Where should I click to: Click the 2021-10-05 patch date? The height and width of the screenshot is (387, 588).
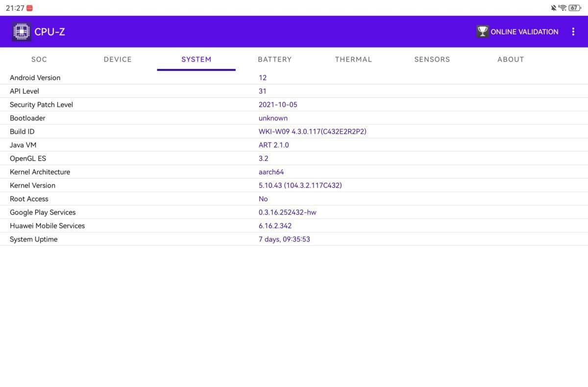coord(278,104)
